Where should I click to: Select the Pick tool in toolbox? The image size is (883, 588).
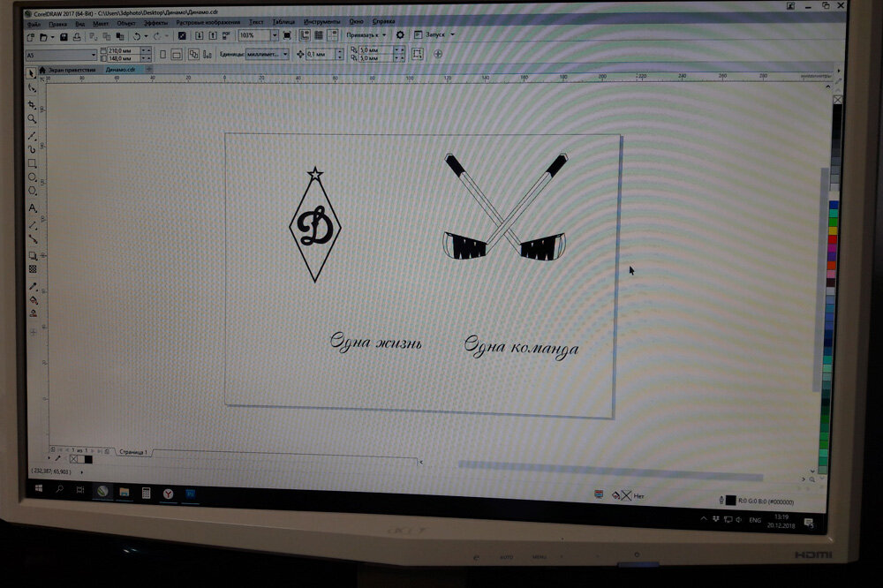click(32, 73)
